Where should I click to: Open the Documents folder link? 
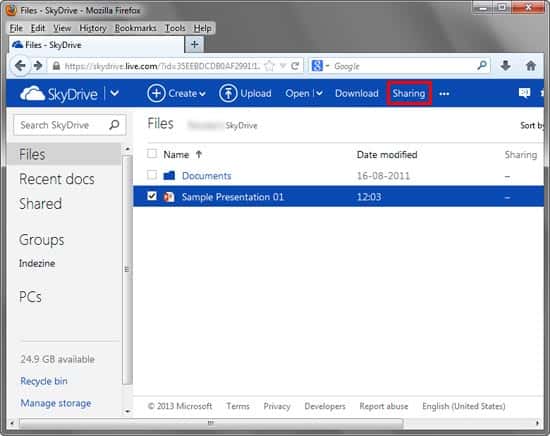pos(207,175)
